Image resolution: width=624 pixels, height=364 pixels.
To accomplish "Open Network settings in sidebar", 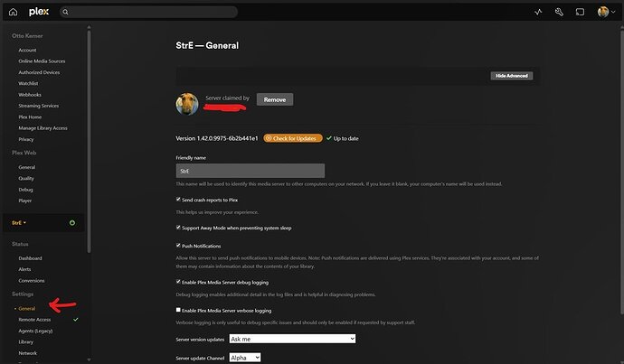I will point(27,353).
